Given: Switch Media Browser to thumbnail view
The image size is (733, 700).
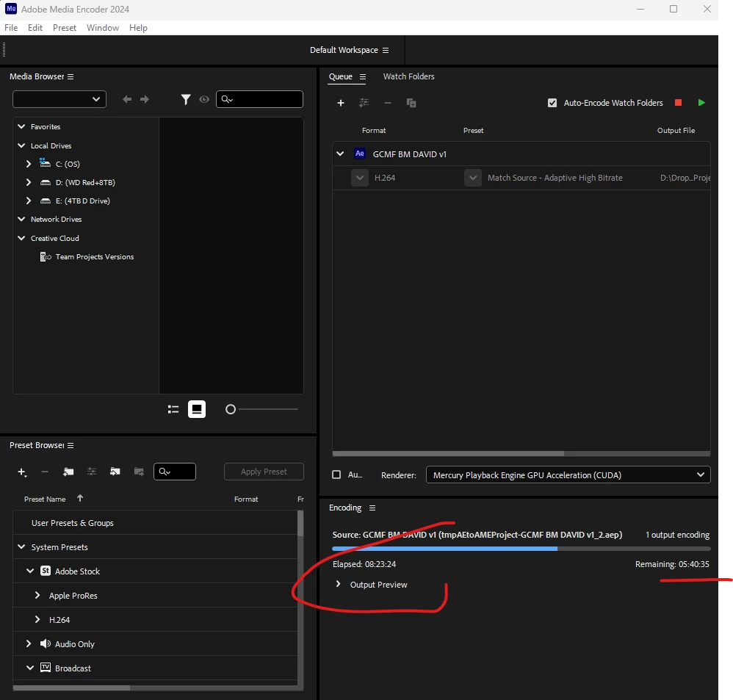Looking at the screenshot, I should (x=197, y=409).
